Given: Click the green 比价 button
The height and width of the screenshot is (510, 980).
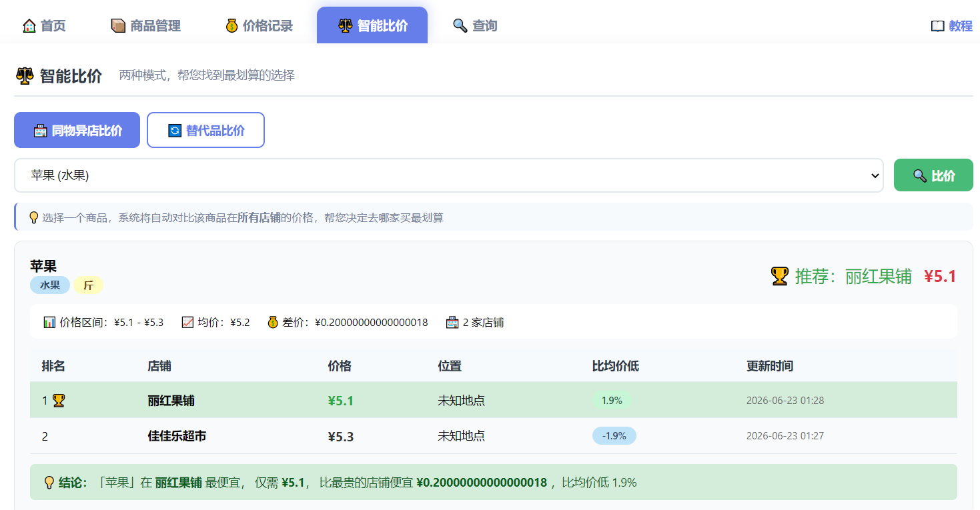Looking at the screenshot, I should [x=933, y=175].
